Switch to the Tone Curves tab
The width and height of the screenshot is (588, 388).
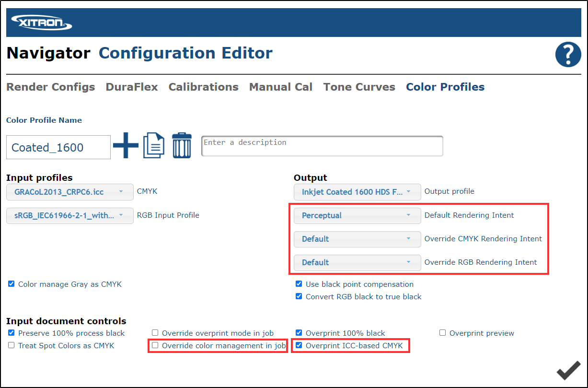(359, 87)
